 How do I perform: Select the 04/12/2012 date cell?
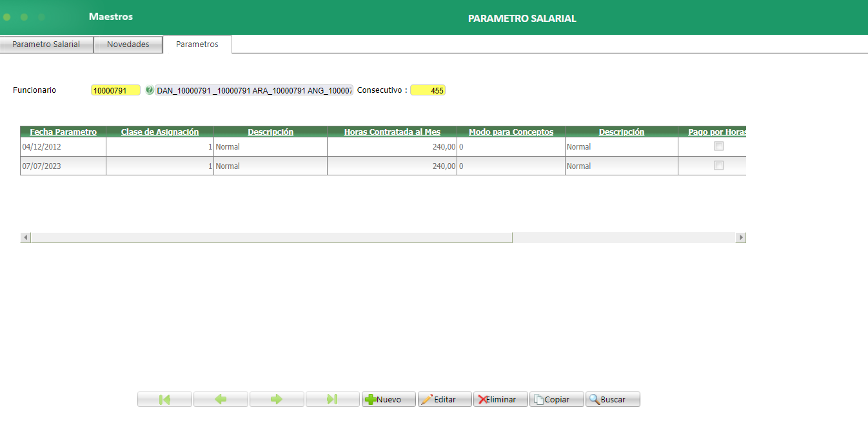(x=63, y=147)
